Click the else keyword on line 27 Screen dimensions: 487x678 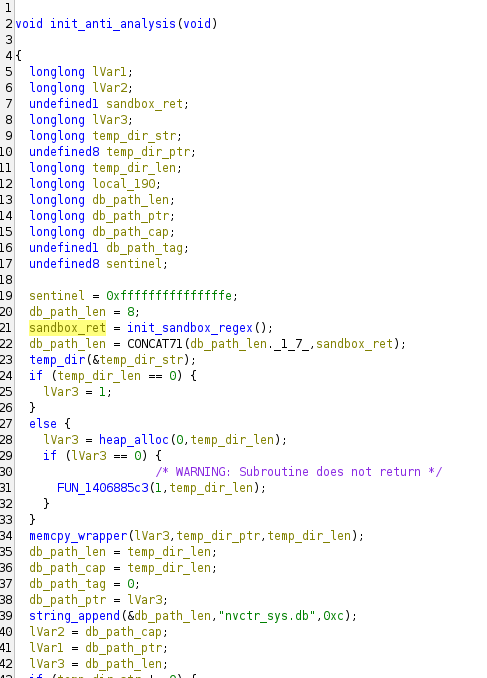tap(43, 424)
